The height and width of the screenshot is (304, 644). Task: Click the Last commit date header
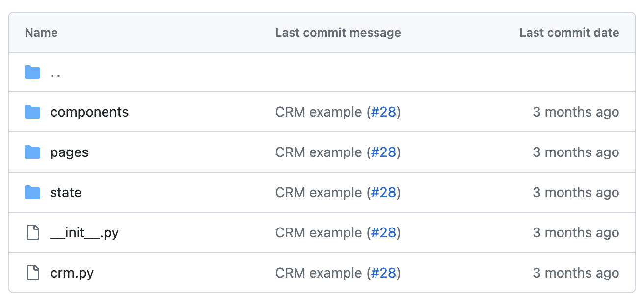[x=569, y=33]
